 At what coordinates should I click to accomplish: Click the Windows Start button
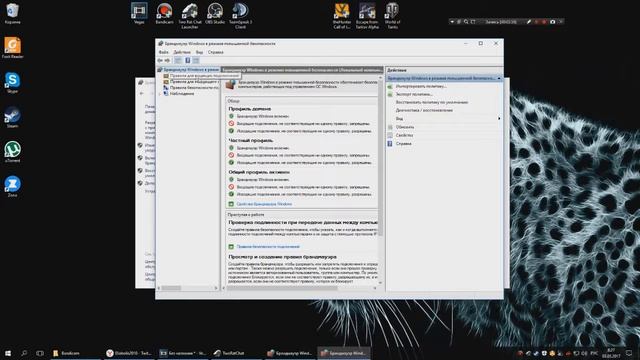click(8, 353)
